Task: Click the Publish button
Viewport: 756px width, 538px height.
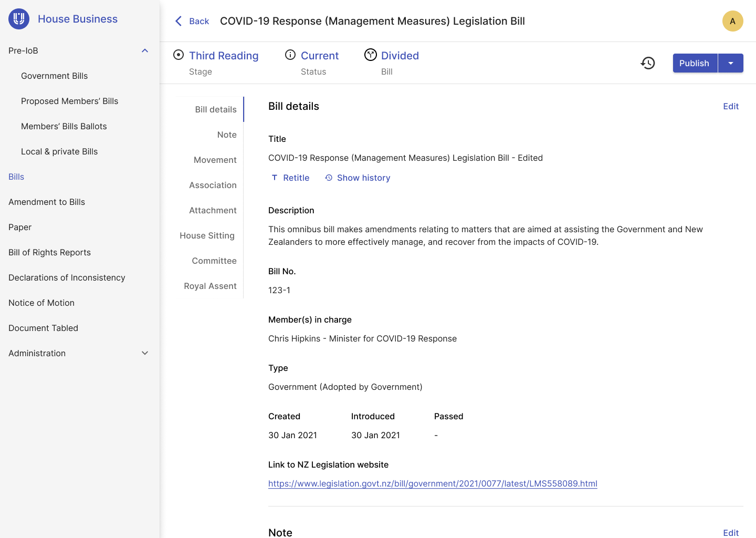Action: click(x=695, y=63)
